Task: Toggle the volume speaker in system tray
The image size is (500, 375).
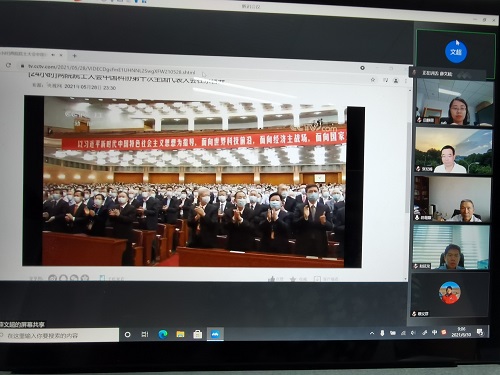Action: coord(413,332)
